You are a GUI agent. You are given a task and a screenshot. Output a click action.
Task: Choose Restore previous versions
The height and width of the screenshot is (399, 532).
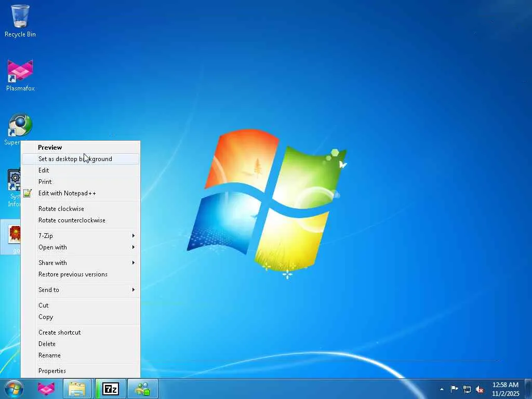[81, 274]
